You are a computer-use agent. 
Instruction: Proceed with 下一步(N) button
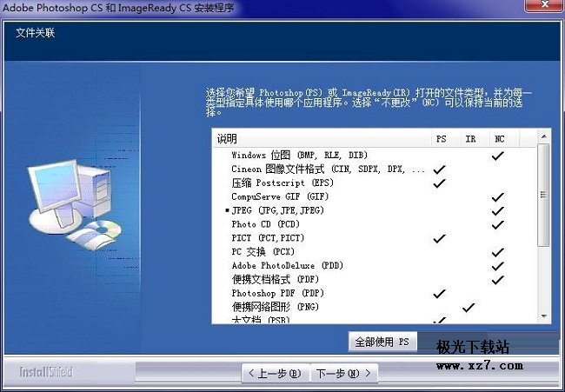point(343,373)
